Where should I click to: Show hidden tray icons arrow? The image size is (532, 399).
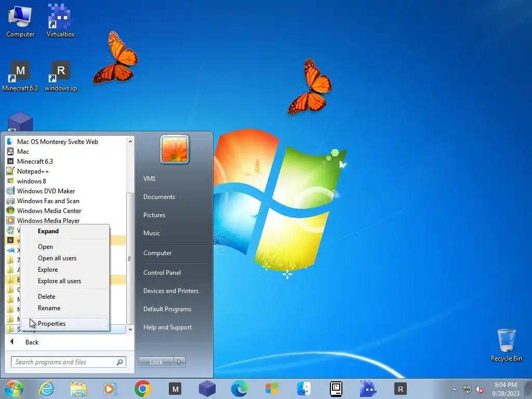click(x=454, y=389)
